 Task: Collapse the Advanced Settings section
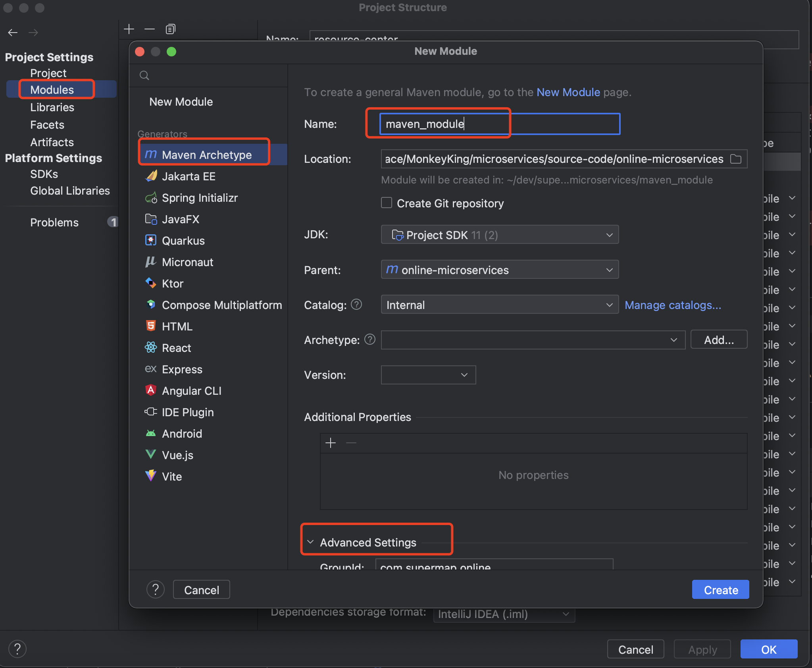point(311,542)
